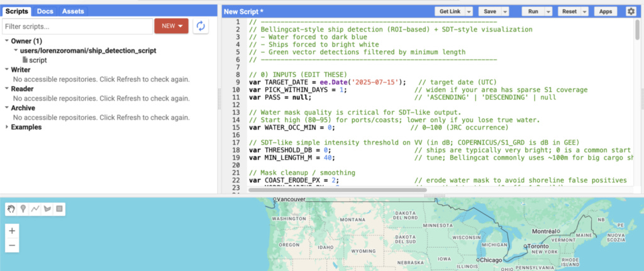Select the pan hand map tool
This screenshot has width=644, height=271.
tap(11, 209)
